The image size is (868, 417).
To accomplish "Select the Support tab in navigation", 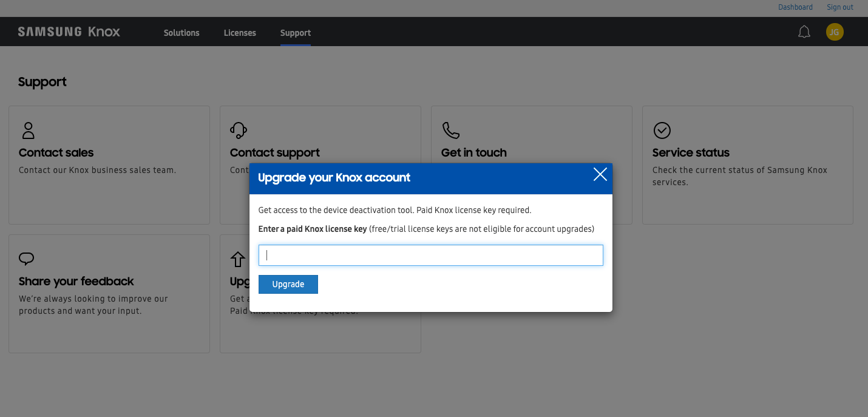I will pos(296,33).
